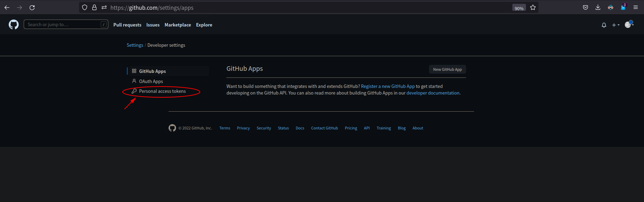
Task: Click the GitHub Apps page heading
Action: pos(245,69)
